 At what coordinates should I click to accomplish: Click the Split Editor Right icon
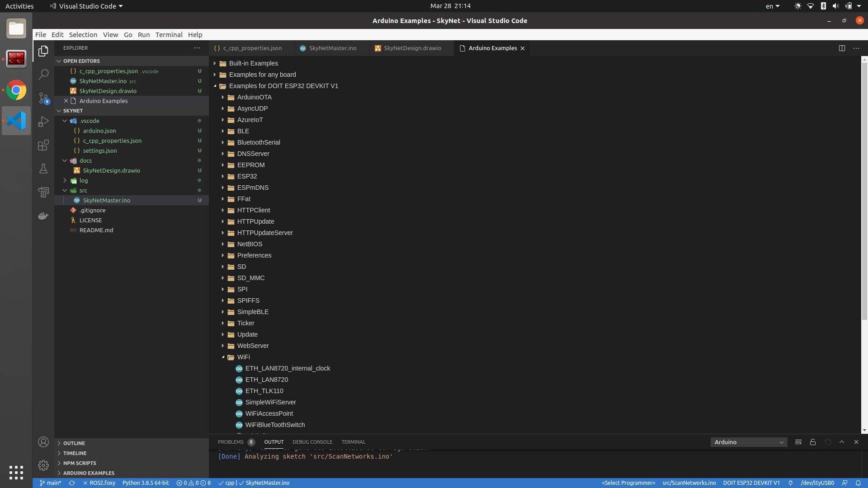pos(842,48)
